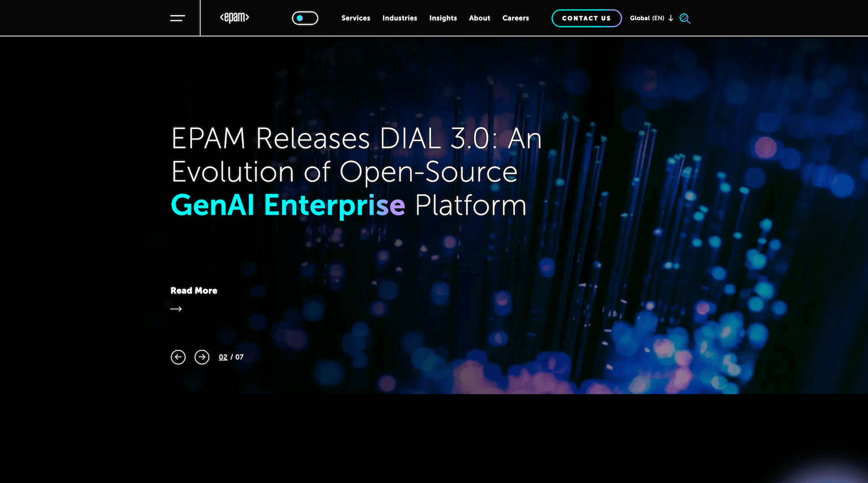
Task: Open the Industries menu
Action: (400, 18)
